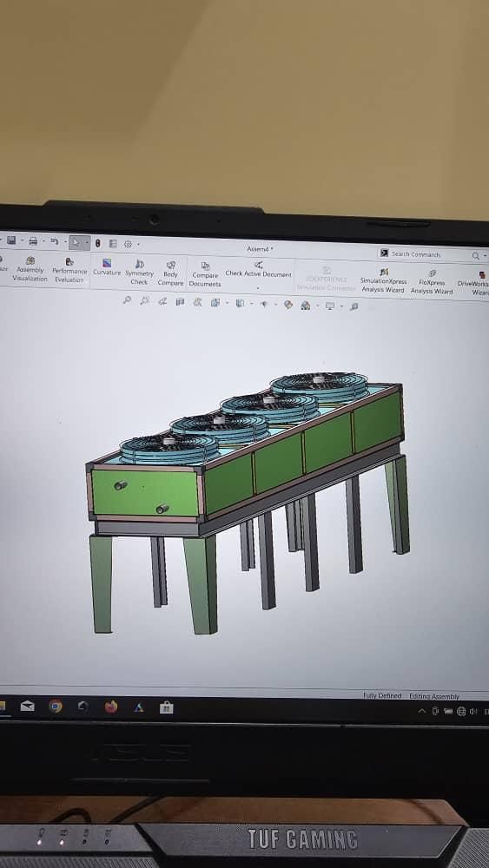Toggle Section View icon
This screenshot has height=868, width=489.
coord(180,302)
